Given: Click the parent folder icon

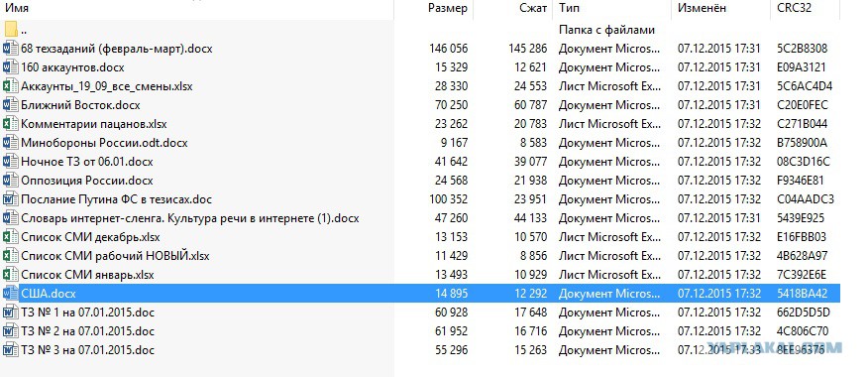Looking at the screenshot, I should click(x=11, y=29).
